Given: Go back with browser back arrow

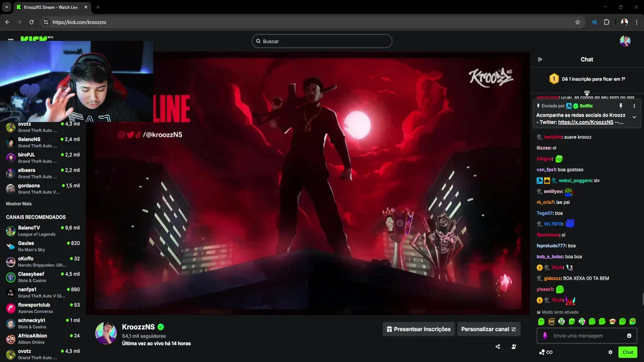Looking at the screenshot, I should [x=7, y=22].
